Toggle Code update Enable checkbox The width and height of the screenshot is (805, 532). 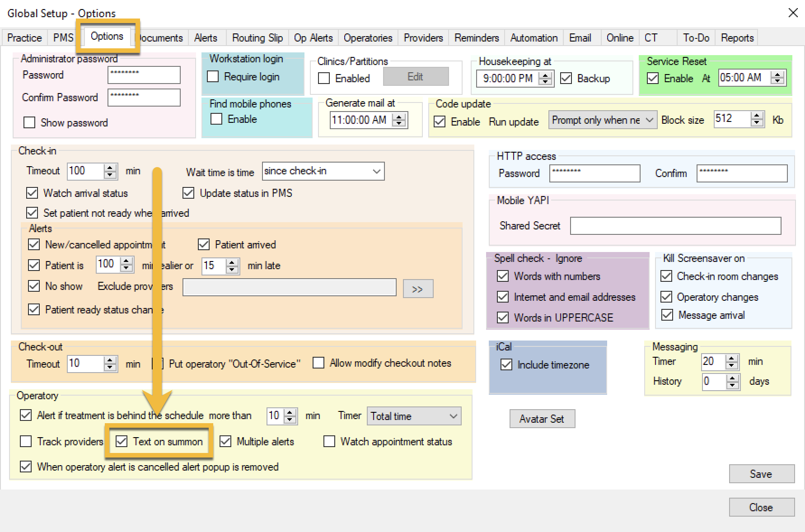pos(440,121)
